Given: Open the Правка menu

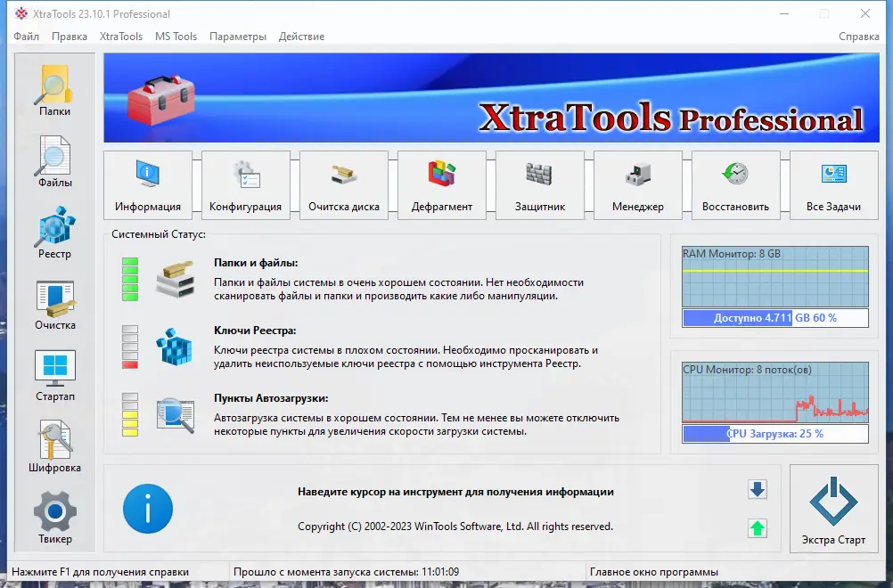Looking at the screenshot, I should pyautogui.click(x=70, y=37).
